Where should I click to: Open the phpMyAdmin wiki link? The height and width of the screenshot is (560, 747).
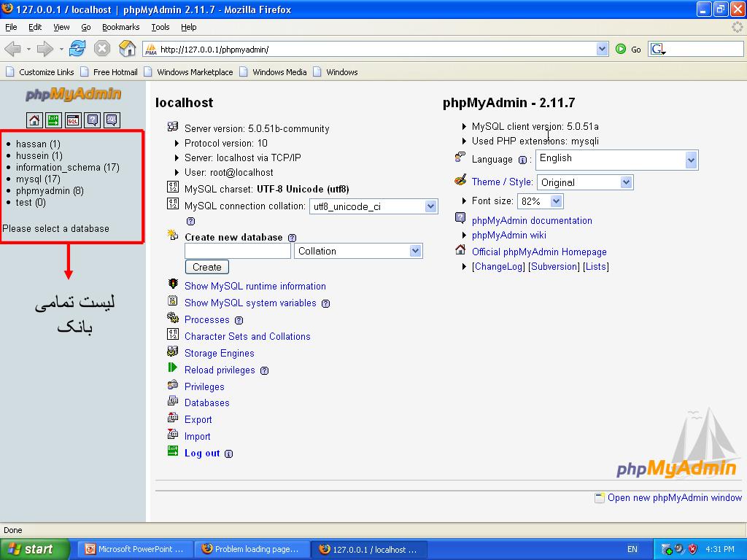pos(508,236)
